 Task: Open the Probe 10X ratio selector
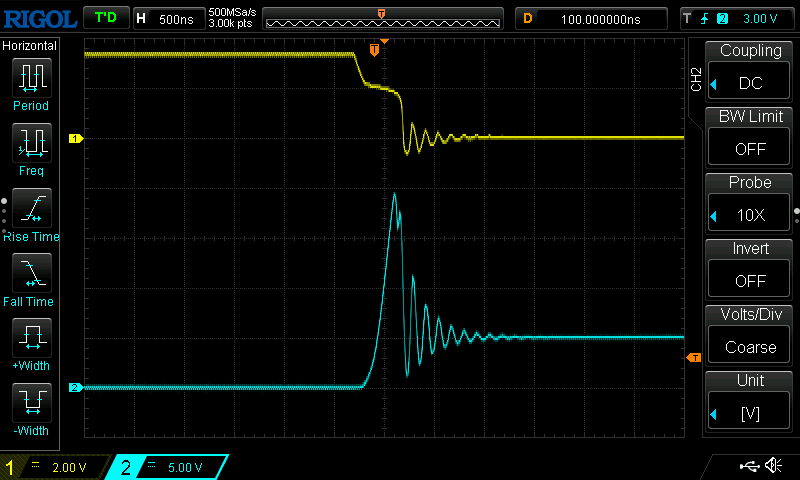click(749, 214)
